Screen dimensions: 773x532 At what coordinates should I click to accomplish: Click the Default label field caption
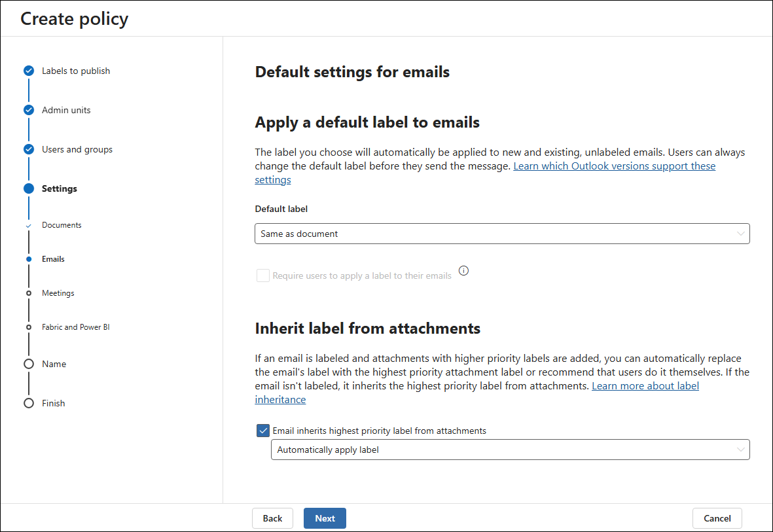click(x=281, y=209)
